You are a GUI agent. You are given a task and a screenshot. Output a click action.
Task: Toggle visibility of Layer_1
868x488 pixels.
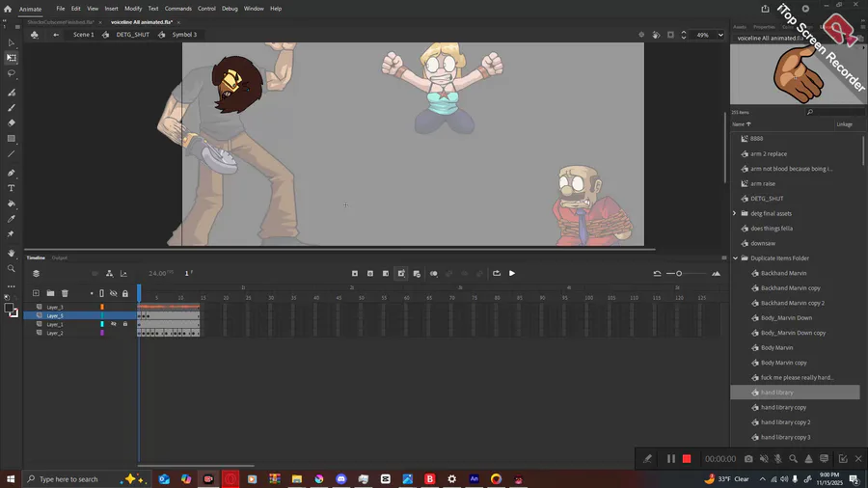pos(114,324)
